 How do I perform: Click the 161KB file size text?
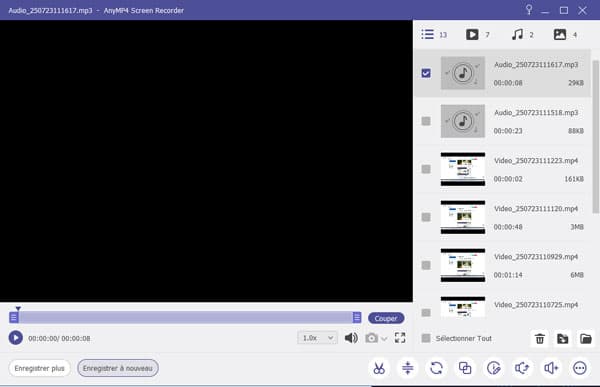(574, 179)
